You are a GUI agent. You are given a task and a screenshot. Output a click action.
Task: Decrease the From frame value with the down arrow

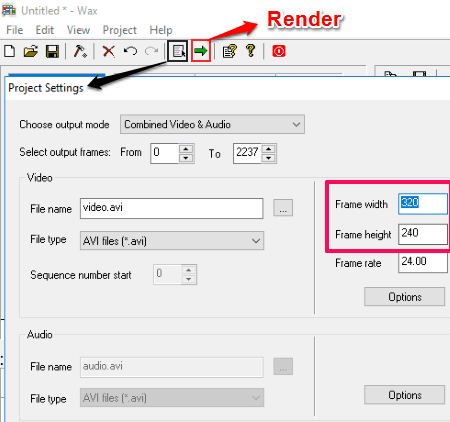tap(186, 158)
